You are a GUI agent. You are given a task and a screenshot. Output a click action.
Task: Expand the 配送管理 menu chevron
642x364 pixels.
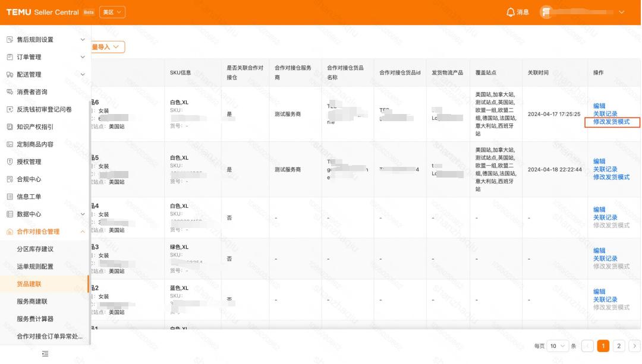[83, 74]
